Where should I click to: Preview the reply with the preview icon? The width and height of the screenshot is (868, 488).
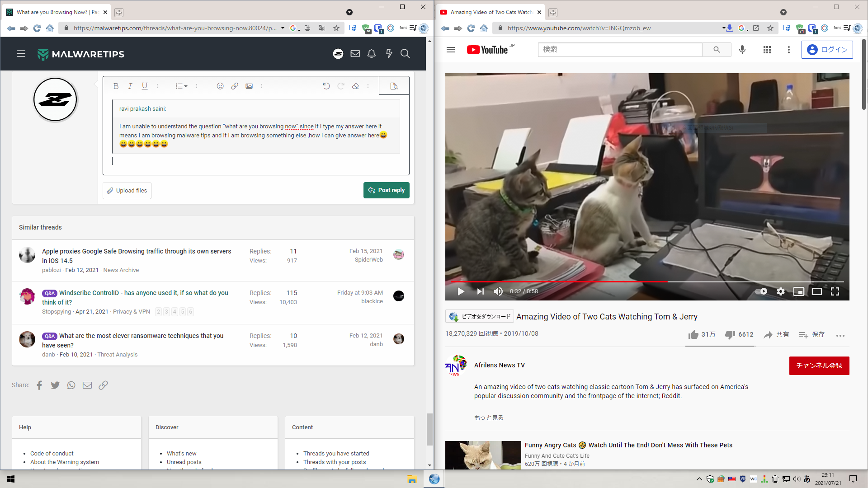coord(394,86)
